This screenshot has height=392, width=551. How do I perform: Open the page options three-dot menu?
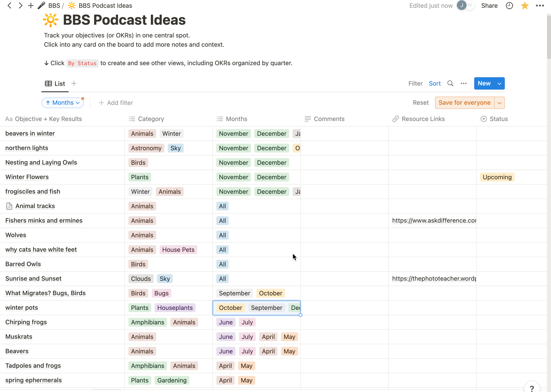tap(540, 6)
